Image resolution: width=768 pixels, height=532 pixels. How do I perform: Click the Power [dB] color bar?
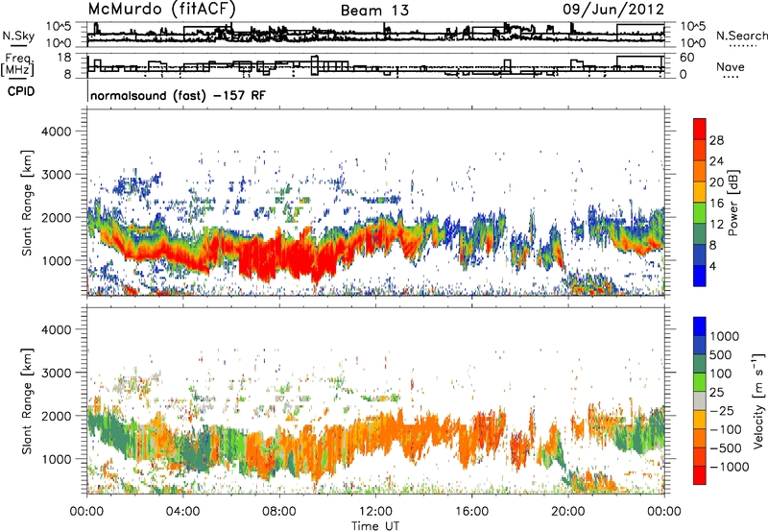[x=700, y=203]
